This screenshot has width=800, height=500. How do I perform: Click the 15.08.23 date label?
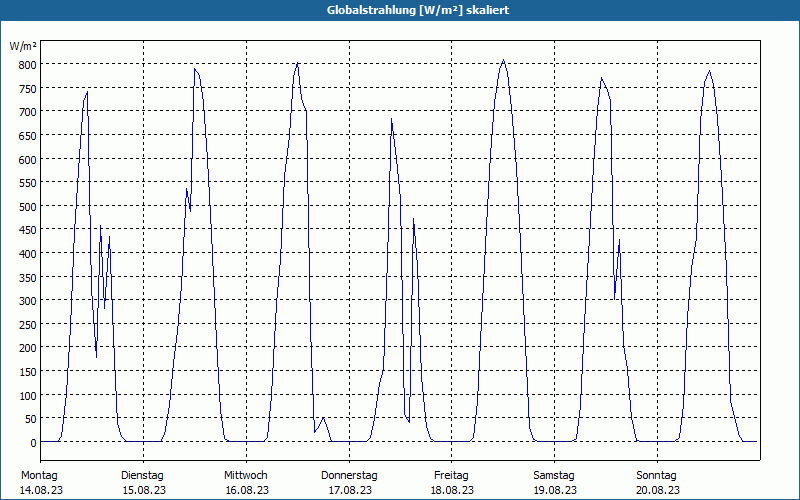pyautogui.click(x=144, y=490)
